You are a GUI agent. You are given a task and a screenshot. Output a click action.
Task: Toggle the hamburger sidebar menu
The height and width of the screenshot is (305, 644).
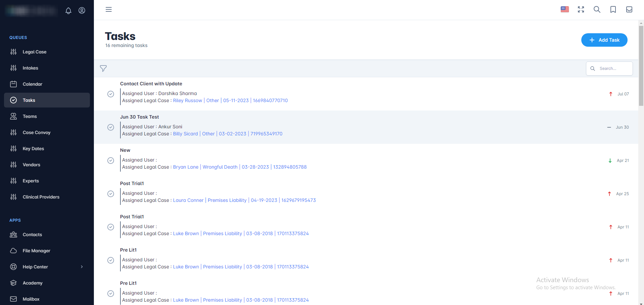pos(109,9)
